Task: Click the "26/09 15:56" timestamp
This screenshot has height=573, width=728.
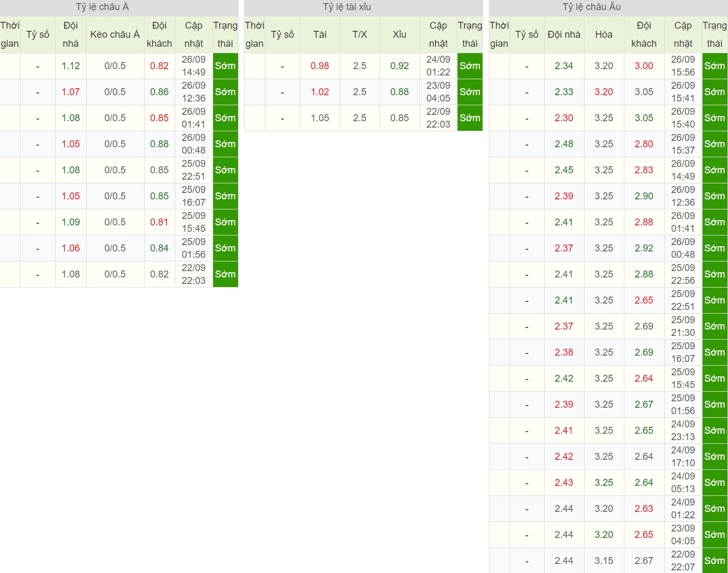Action: tap(683, 66)
